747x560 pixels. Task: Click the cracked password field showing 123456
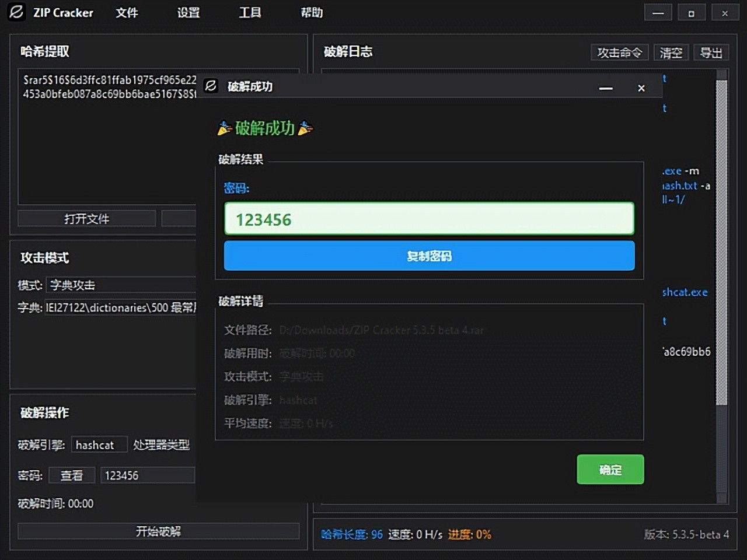429,219
